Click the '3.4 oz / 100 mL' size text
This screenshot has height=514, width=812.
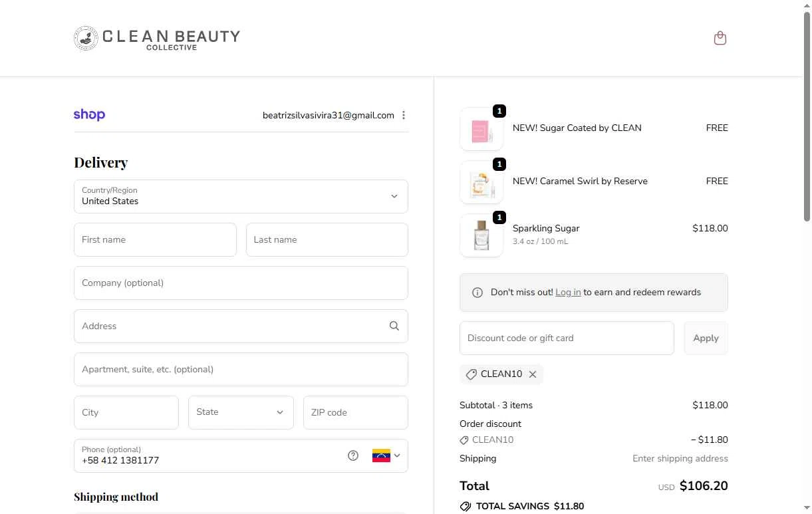tap(540, 241)
